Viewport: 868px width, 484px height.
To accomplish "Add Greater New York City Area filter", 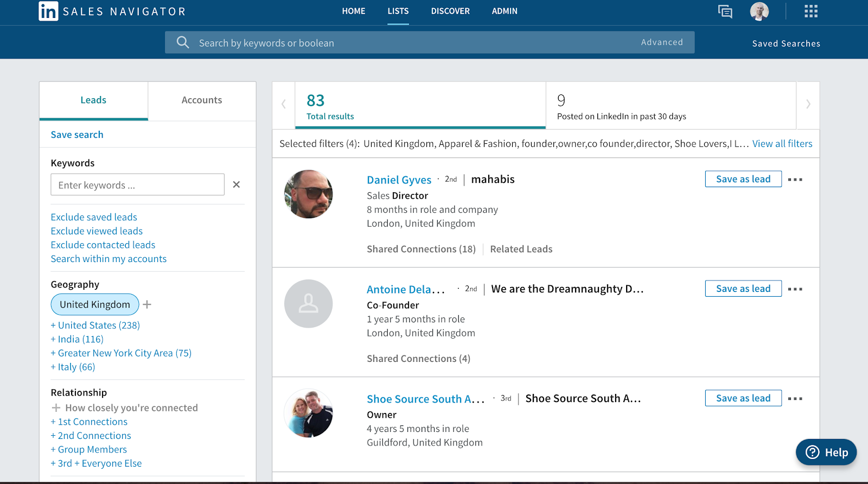I will tap(121, 353).
